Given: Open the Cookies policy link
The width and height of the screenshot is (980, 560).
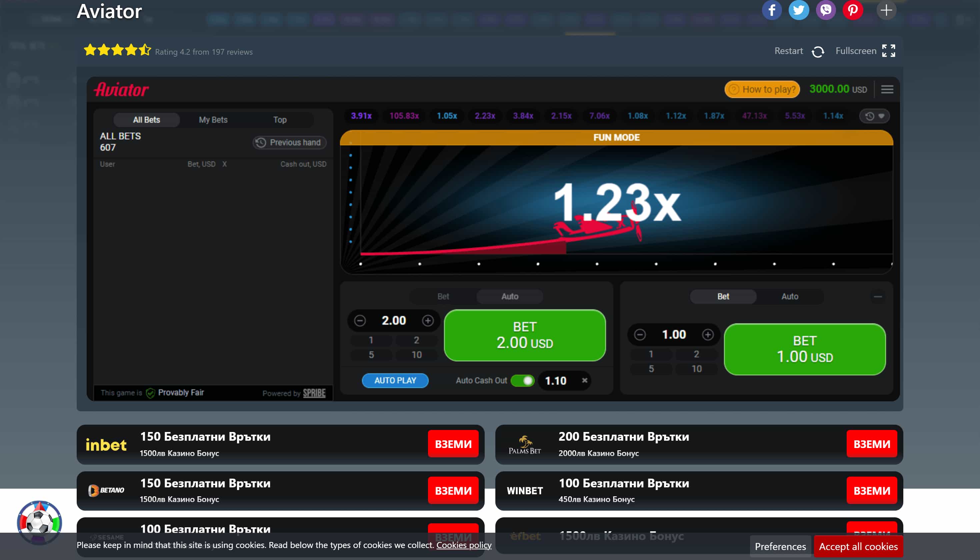Looking at the screenshot, I should tap(464, 545).
